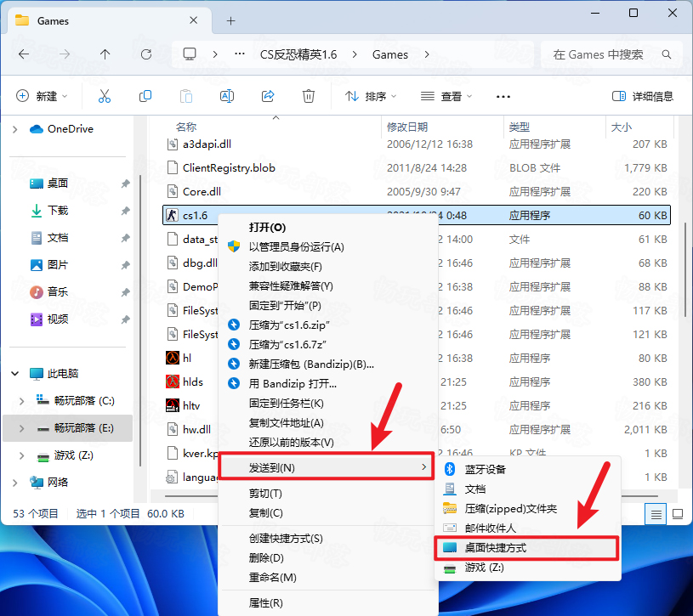Click the Music icon in sidebar
The image size is (693, 616).
[x=37, y=292]
